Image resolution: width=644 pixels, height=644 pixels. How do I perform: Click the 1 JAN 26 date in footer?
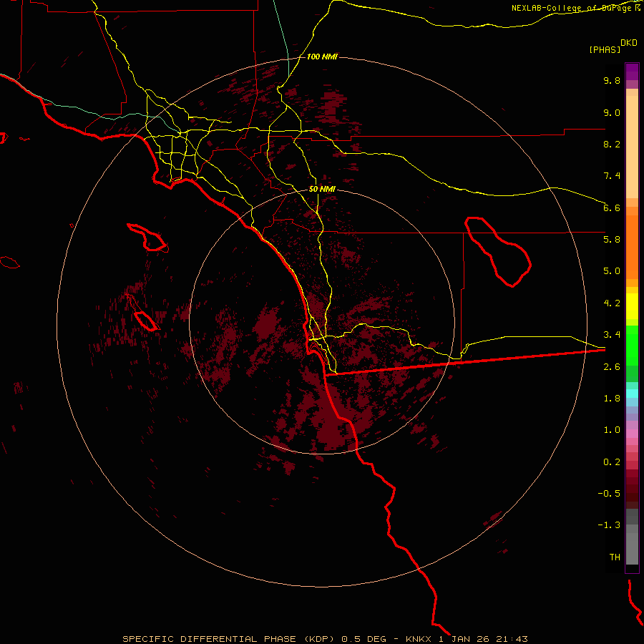(464, 639)
